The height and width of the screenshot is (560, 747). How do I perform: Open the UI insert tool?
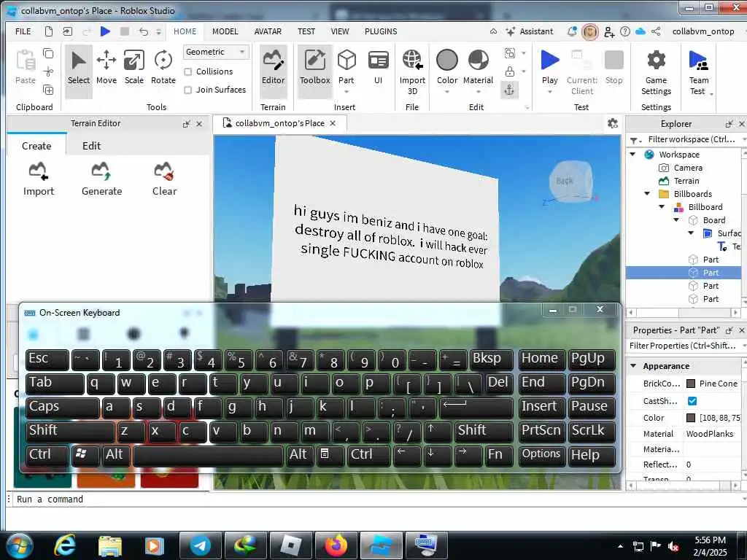[x=379, y=68]
